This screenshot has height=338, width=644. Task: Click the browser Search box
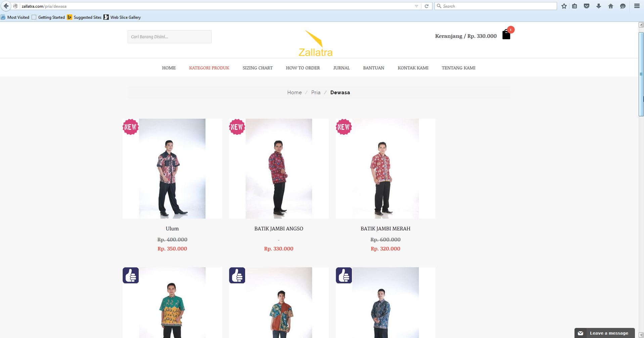(x=496, y=6)
